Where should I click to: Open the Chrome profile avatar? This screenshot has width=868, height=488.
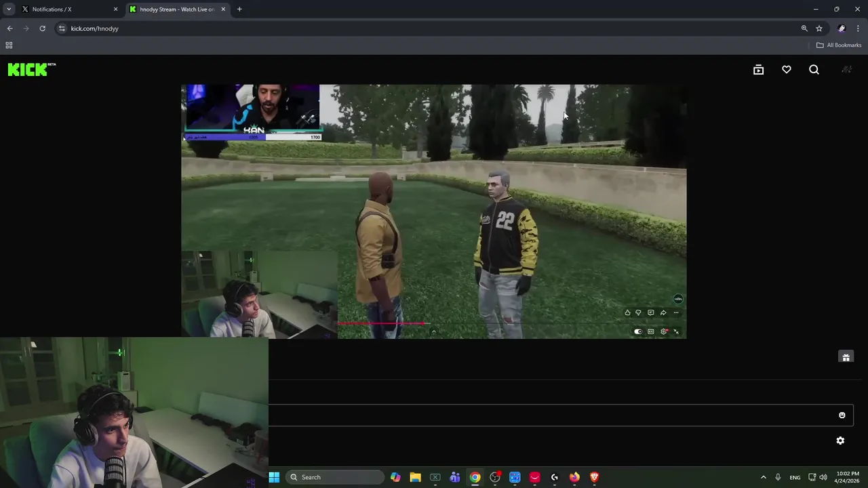tap(842, 28)
